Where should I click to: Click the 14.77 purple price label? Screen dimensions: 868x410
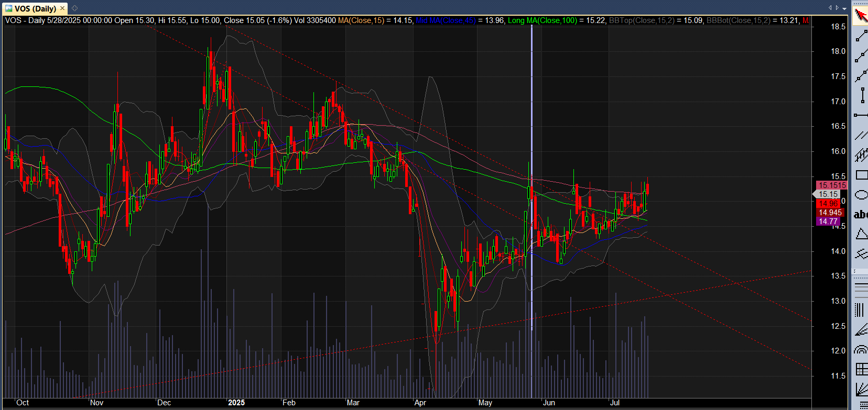pyautogui.click(x=828, y=221)
